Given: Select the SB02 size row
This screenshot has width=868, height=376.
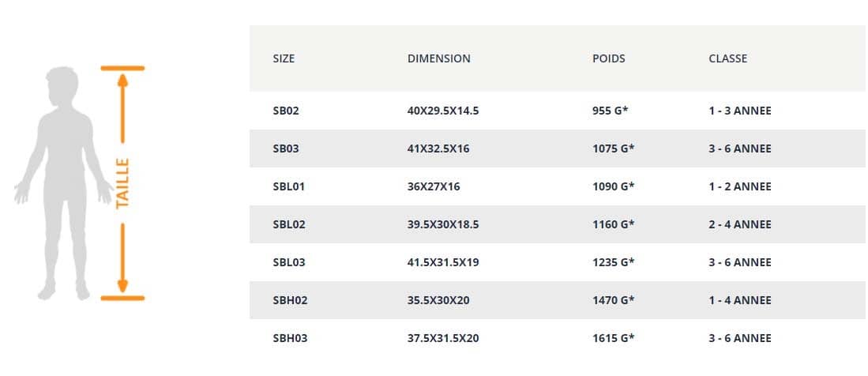Looking at the screenshot, I should (286, 111).
